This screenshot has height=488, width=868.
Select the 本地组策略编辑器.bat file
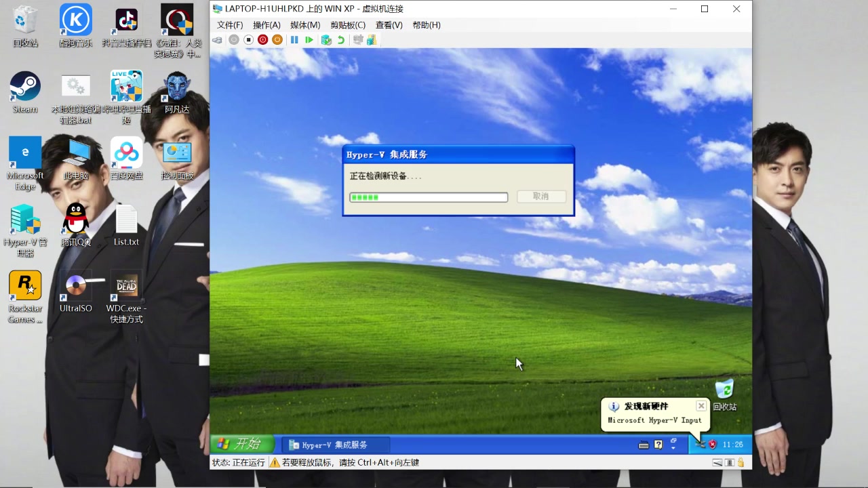(x=76, y=98)
